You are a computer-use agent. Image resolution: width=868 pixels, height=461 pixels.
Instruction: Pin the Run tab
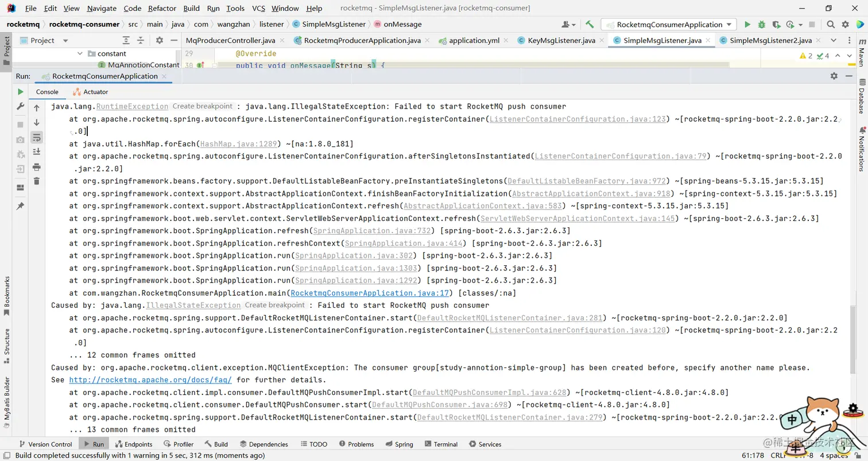click(x=20, y=206)
